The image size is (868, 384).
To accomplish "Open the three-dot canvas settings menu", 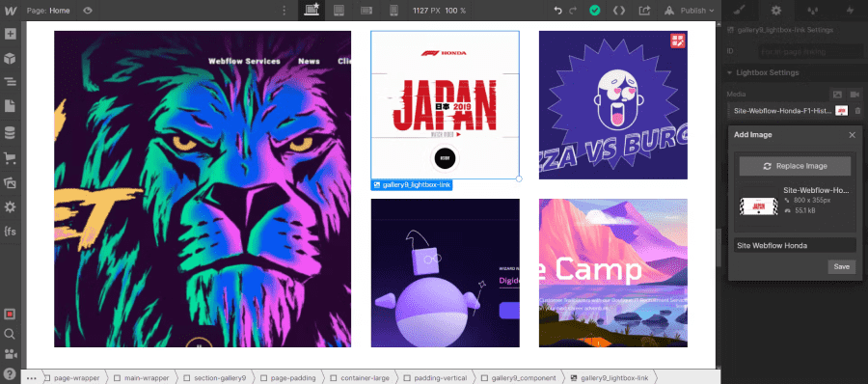I will point(285,10).
